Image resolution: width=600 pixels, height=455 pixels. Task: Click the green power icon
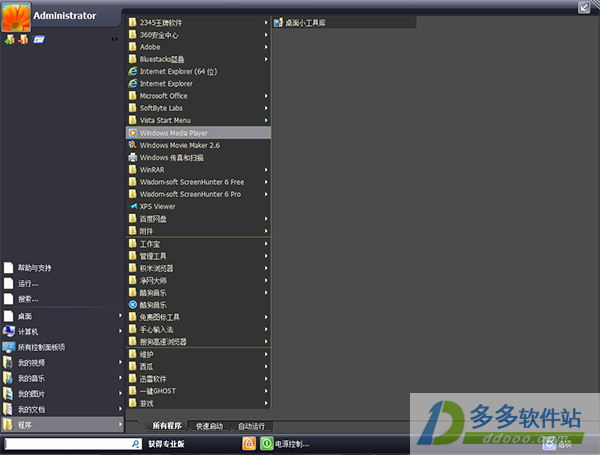click(266, 444)
